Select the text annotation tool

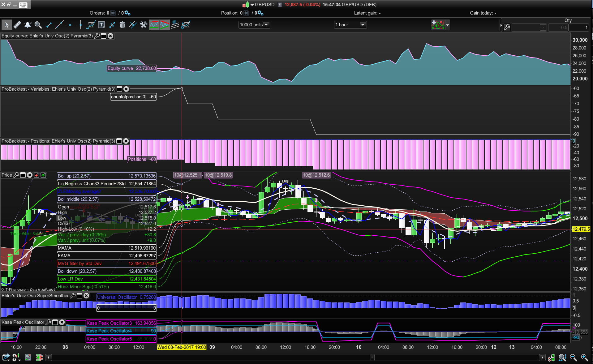(x=101, y=25)
